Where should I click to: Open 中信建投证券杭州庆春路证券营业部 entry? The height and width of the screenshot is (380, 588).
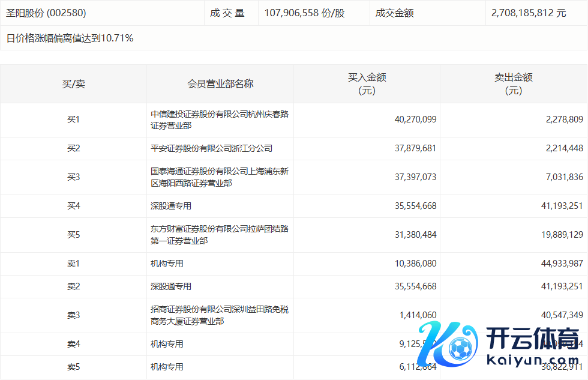click(220, 120)
